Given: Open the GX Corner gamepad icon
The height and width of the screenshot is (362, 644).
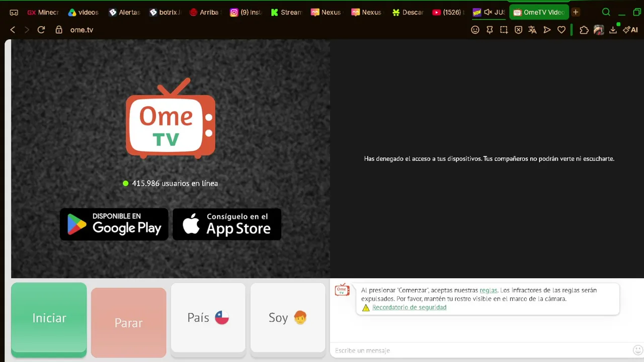Looking at the screenshot, I should click(14, 13).
